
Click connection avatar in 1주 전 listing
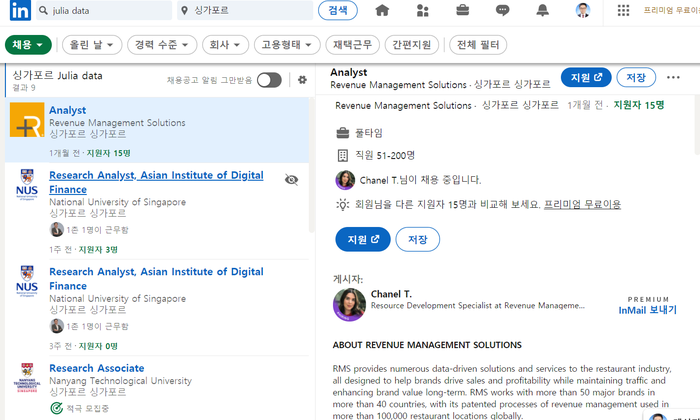pos(56,230)
